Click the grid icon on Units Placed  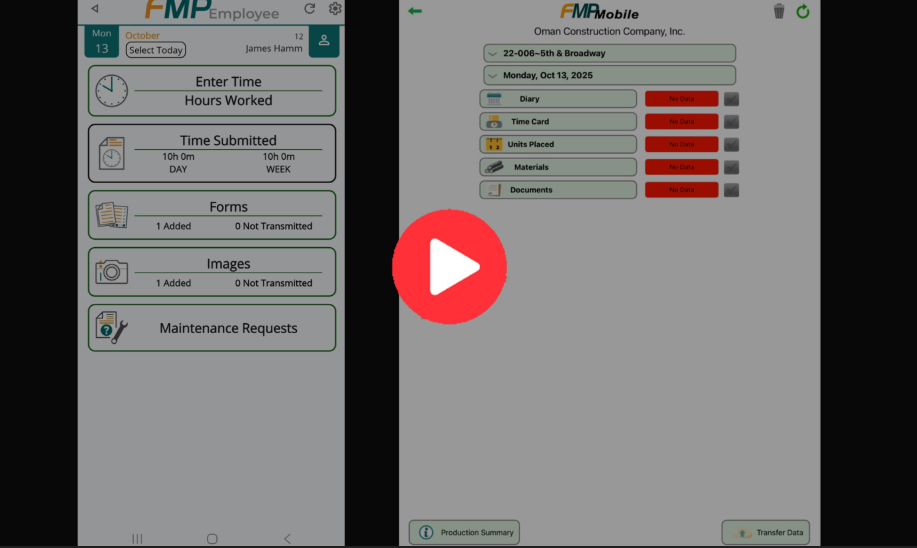pos(494,144)
